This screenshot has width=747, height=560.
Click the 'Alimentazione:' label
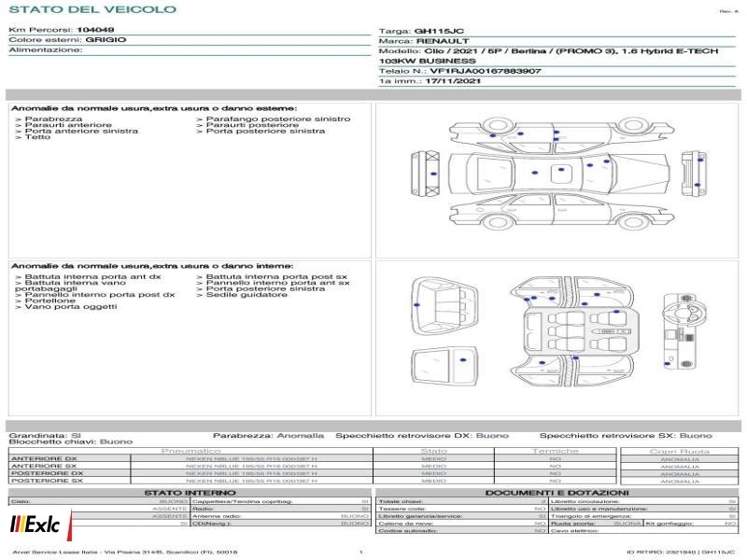pos(45,49)
